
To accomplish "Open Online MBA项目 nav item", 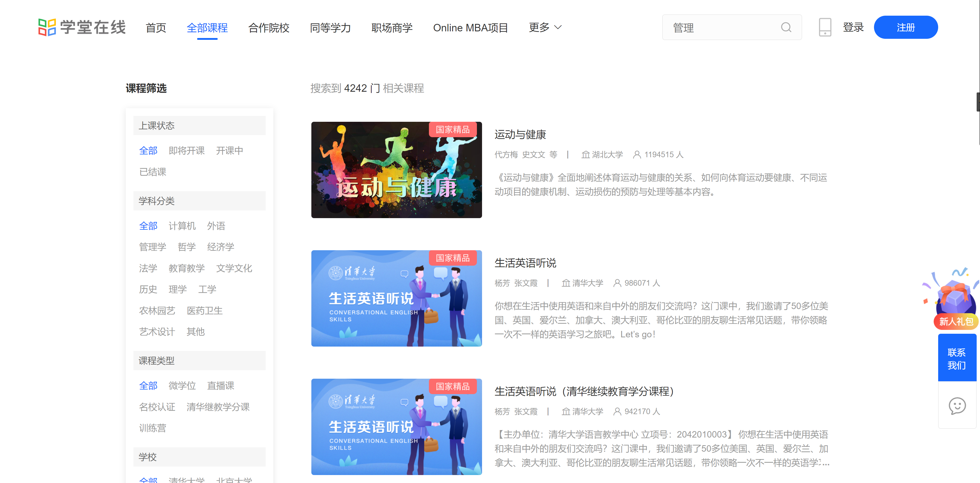I will tap(470, 28).
